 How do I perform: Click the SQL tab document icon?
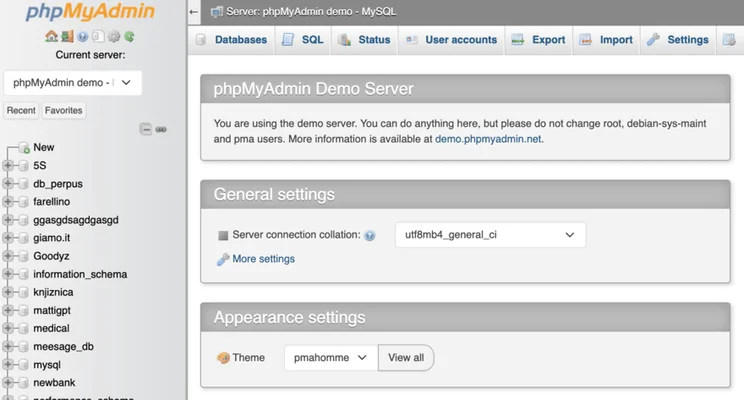(288, 40)
